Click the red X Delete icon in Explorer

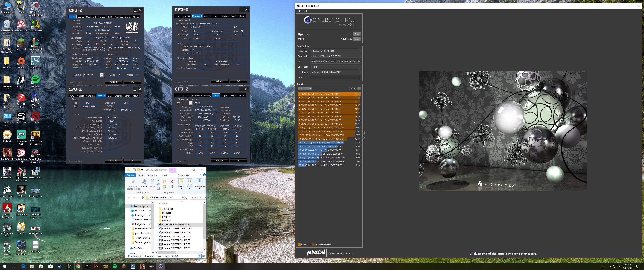pyautogui.click(x=172, y=181)
